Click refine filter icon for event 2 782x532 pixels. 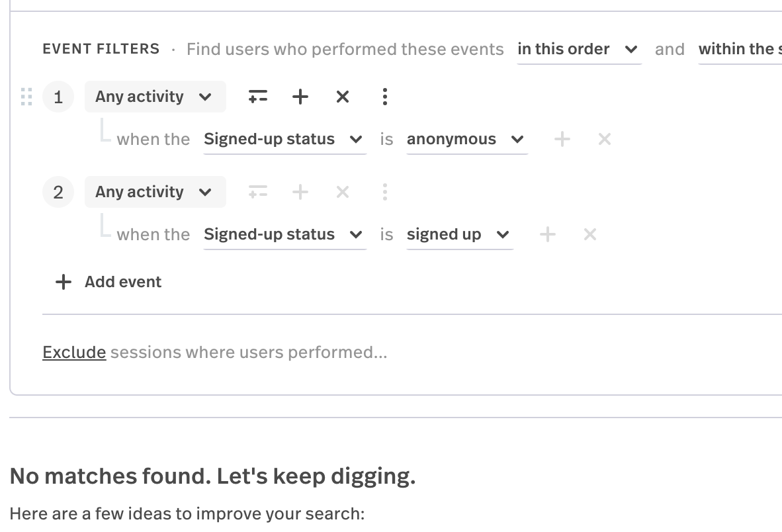(x=258, y=192)
